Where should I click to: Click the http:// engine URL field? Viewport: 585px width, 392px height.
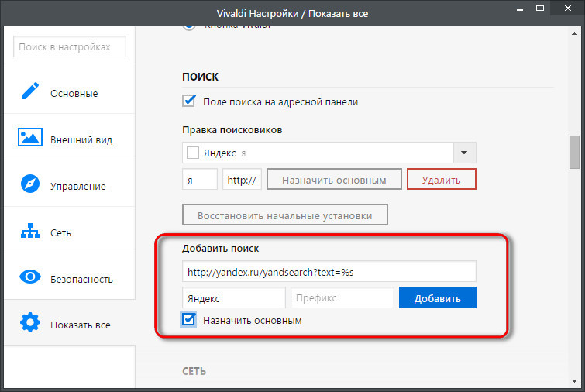point(242,180)
